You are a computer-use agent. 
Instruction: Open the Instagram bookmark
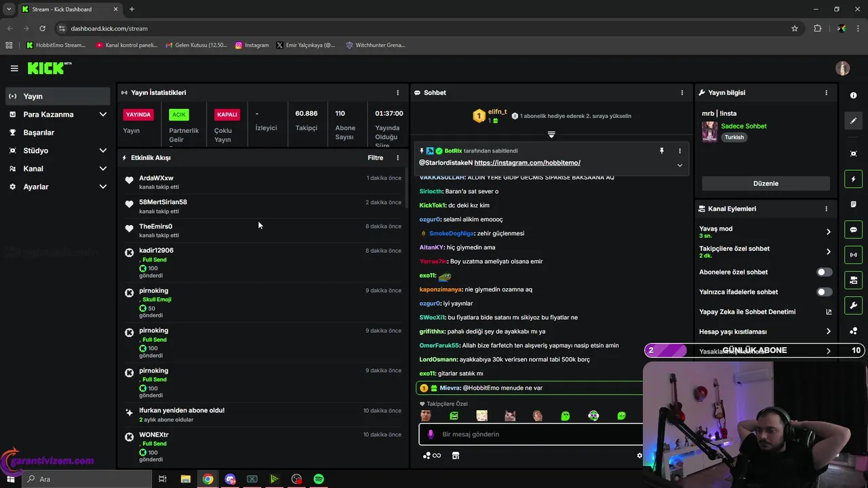(252, 45)
